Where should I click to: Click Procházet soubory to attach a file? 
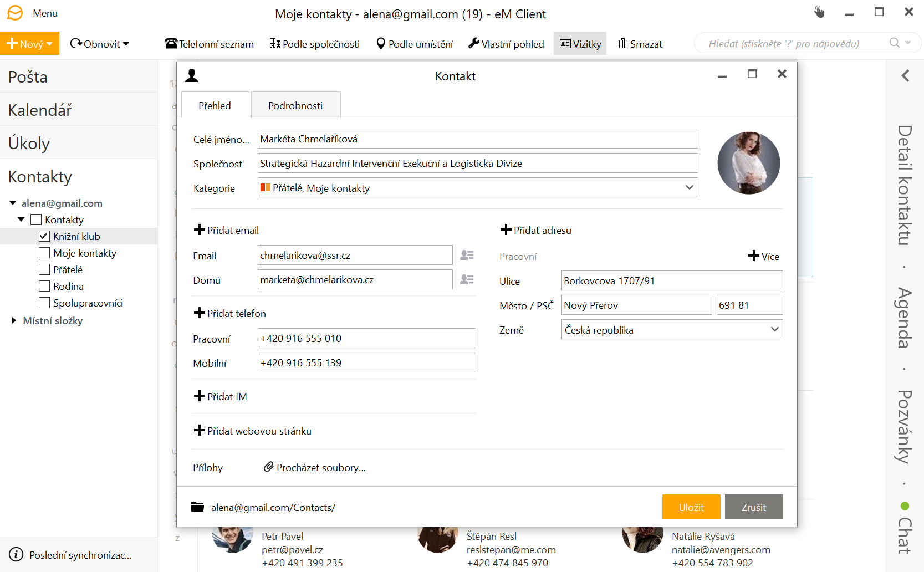click(320, 467)
